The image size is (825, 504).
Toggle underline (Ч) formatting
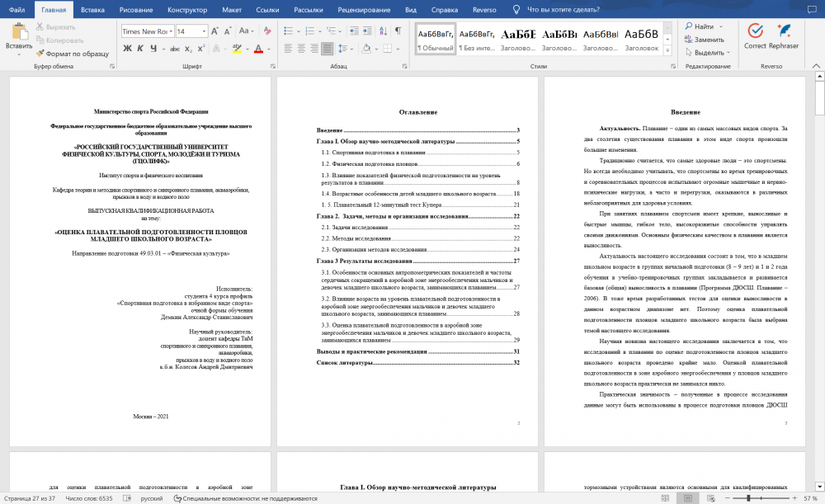coord(153,49)
